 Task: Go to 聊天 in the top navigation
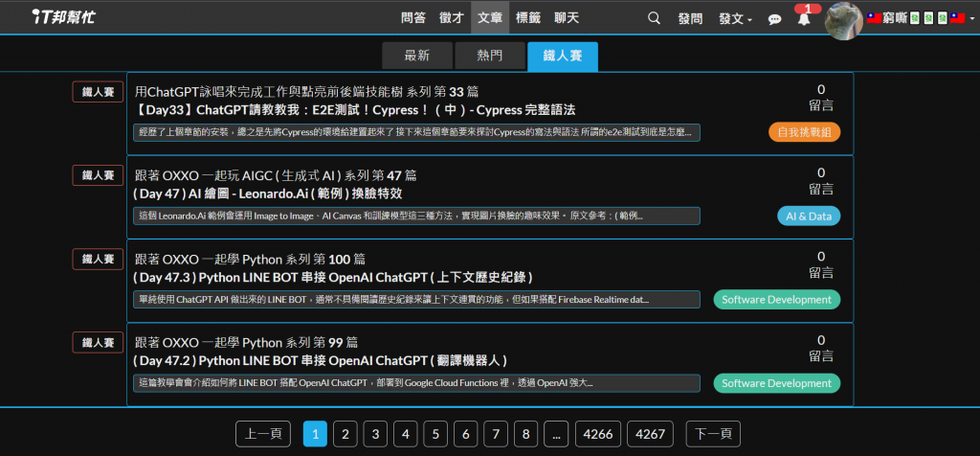(x=567, y=17)
